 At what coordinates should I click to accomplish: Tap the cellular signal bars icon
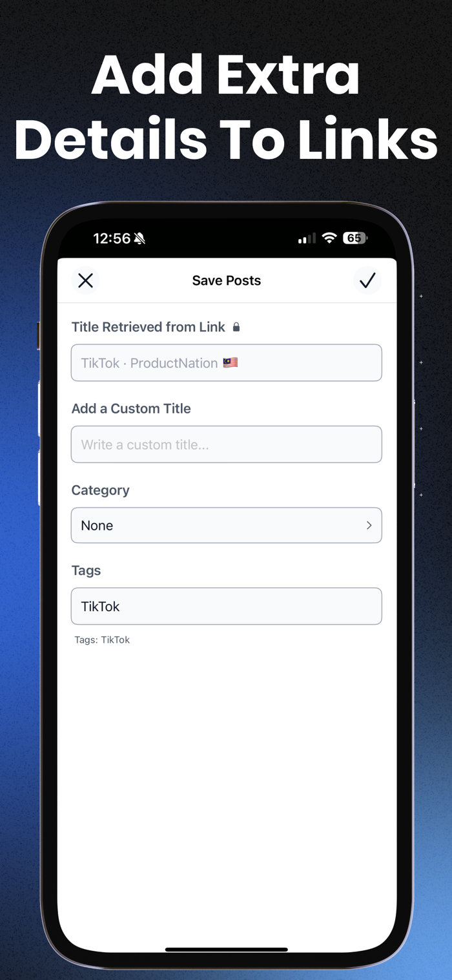coord(307,238)
